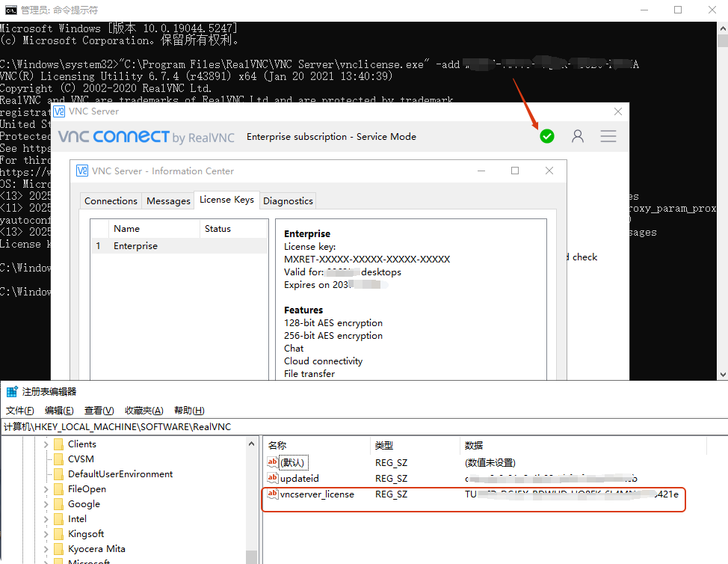Select the CVSM tree key label
Image resolution: width=728 pixels, height=564 pixels.
[81, 459]
